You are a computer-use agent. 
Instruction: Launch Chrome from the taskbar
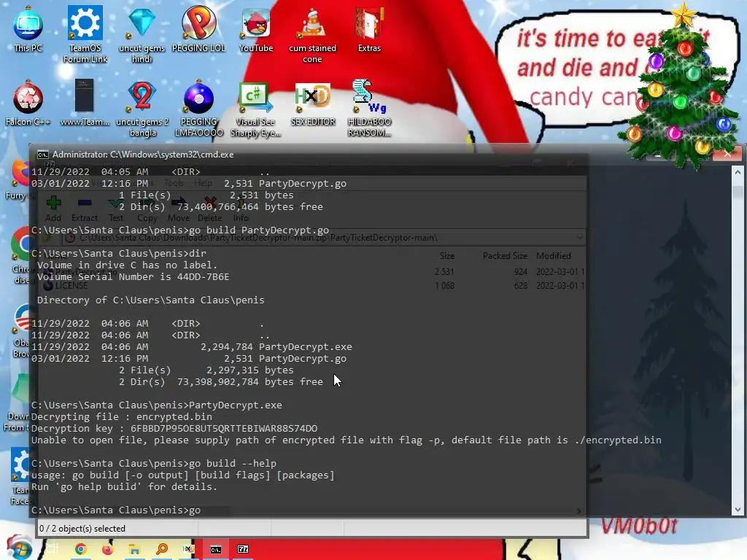80,549
